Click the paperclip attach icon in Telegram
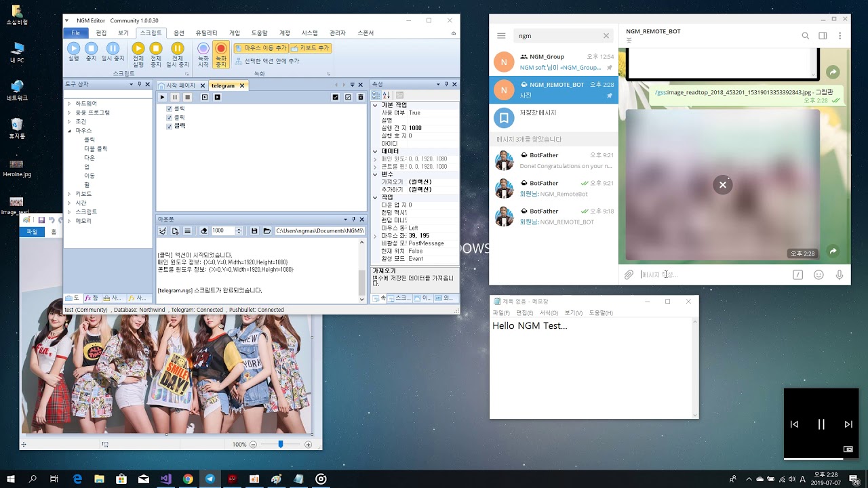The image size is (868, 488). click(629, 274)
